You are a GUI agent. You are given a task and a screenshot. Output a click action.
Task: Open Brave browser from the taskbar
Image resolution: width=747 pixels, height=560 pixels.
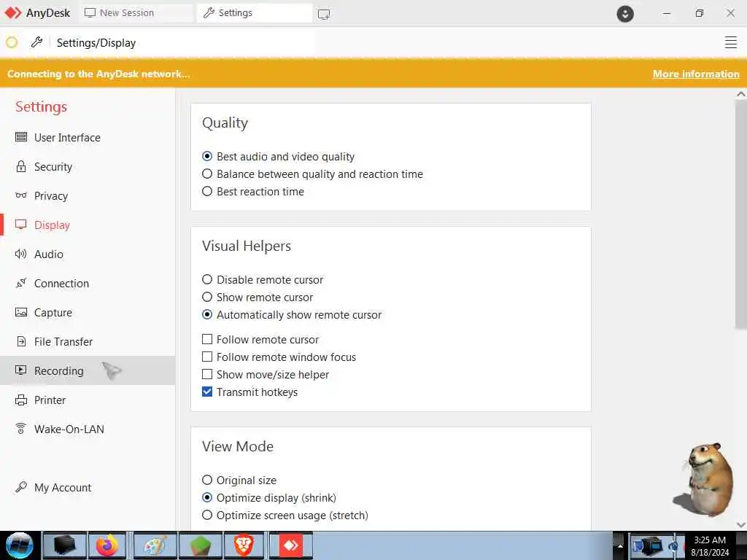[244, 545]
